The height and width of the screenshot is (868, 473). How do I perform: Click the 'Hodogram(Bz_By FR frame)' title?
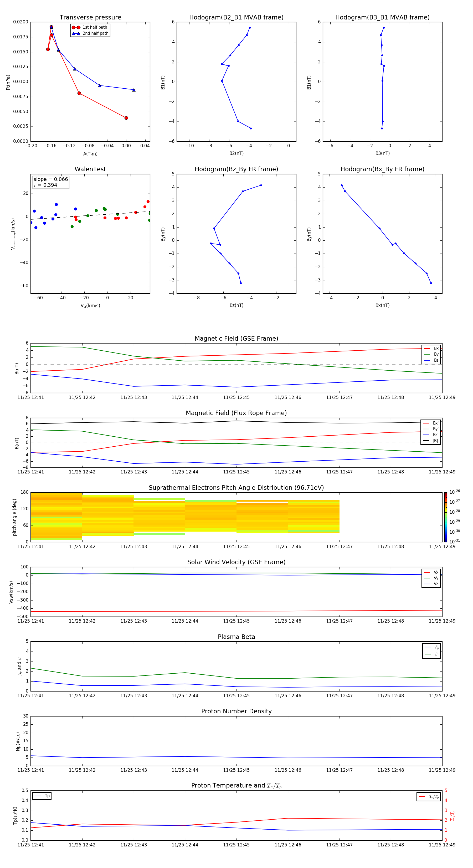(236, 169)
